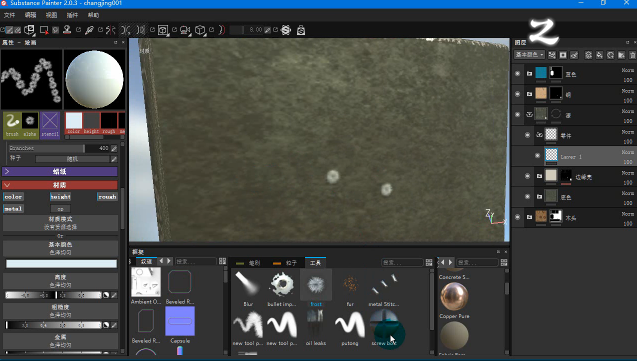
Task: Hide the Layer 1 layer
Action: [x=537, y=156]
